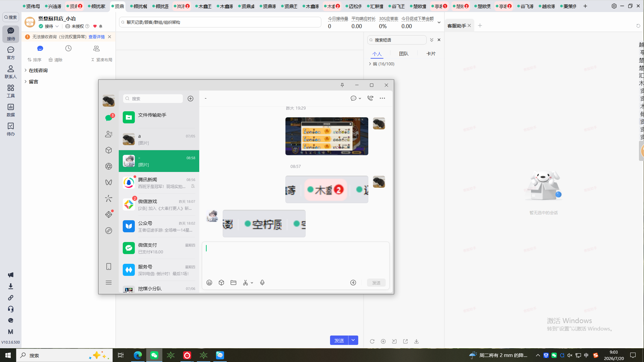The image size is (644, 362).
Task: Switch to the 汇耕童 store tab
Action: coord(375,6)
